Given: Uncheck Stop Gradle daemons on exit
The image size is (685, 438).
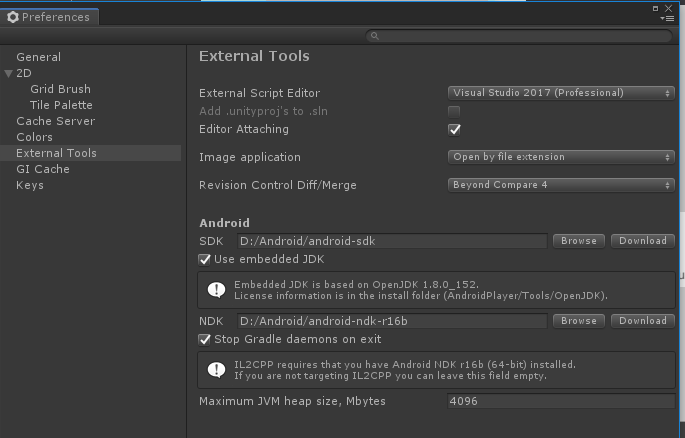Looking at the screenshot, I should click(205, 339).
